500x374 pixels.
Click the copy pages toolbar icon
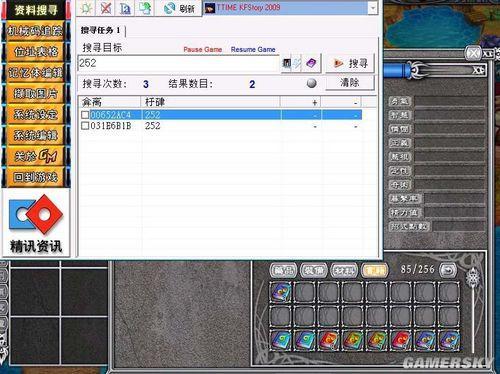click(x=145, y=8)
